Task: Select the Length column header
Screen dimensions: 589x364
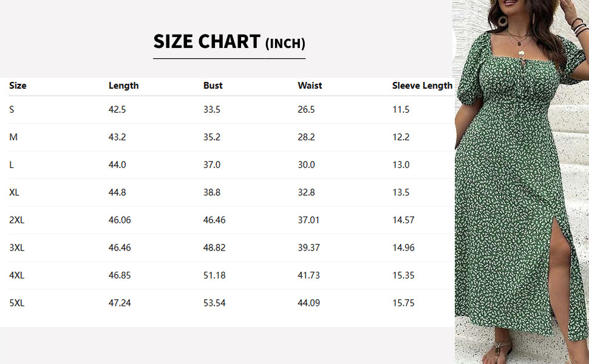Action: (124, 86)
